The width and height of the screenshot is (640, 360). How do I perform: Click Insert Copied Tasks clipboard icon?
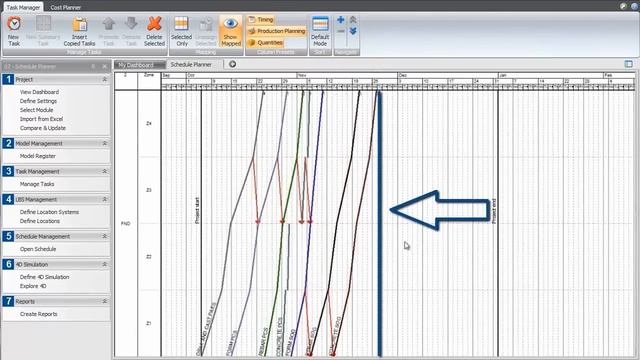[80, 24]
